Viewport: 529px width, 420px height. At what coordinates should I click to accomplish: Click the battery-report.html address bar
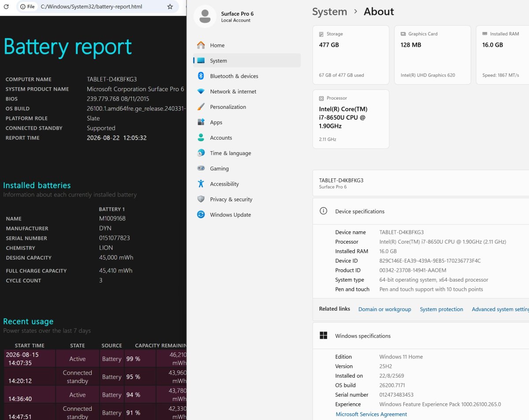(97, 7)
